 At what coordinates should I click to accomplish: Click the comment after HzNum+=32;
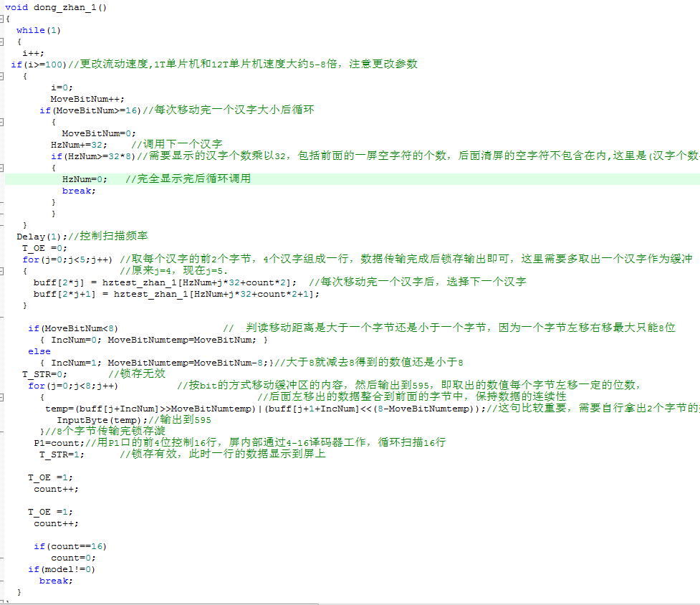(177, 144)
